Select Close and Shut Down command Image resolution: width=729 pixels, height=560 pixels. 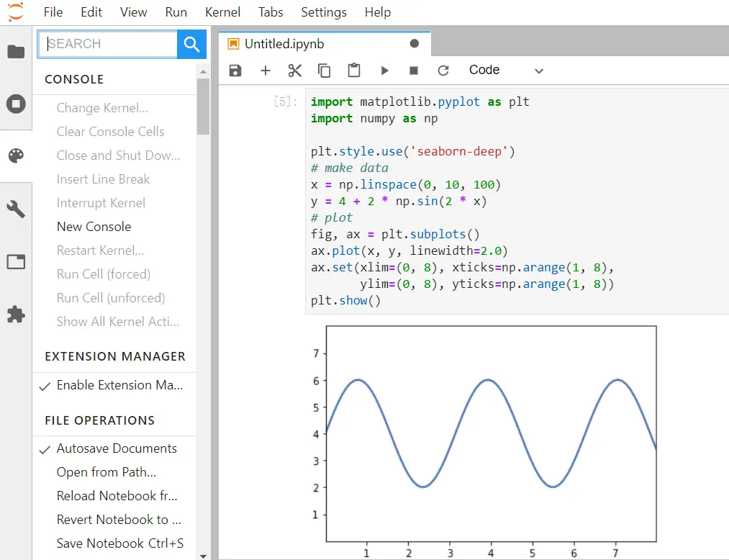coord(114,155)
